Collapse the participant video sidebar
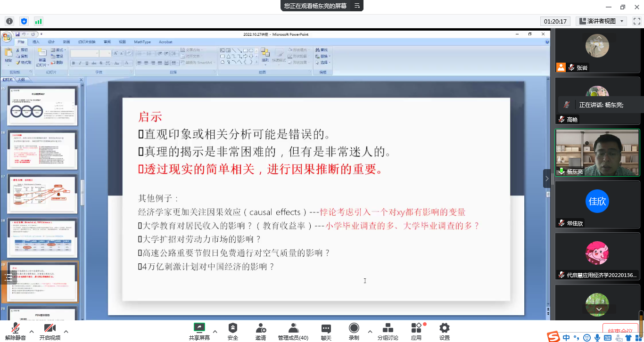 (x=546, y=179)
